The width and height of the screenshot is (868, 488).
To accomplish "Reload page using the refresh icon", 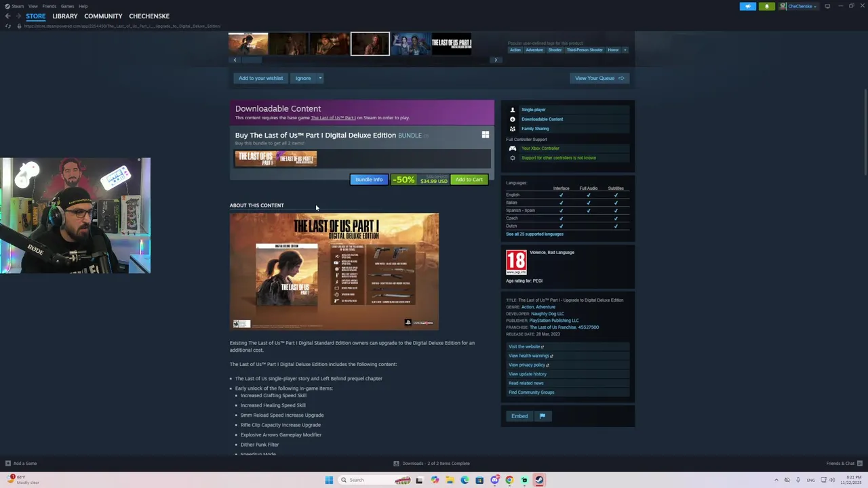I will [x=8, y=26].
